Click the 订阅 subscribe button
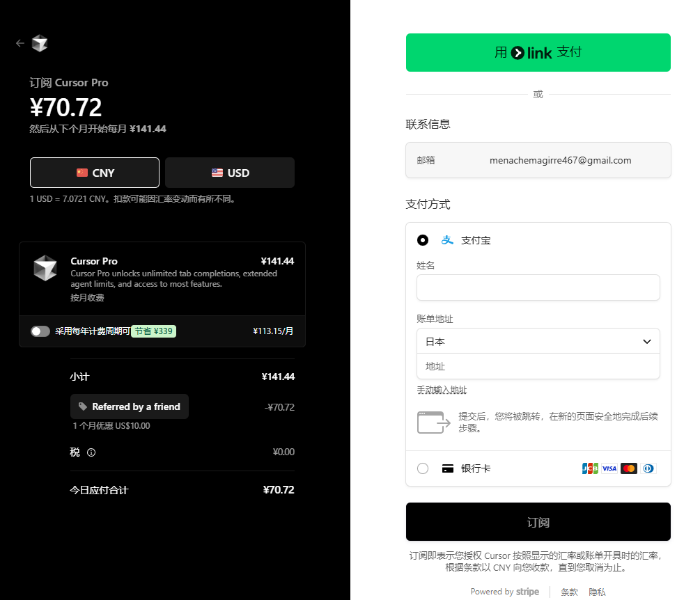Screen dimensions: 700x600 pos(538,522)
